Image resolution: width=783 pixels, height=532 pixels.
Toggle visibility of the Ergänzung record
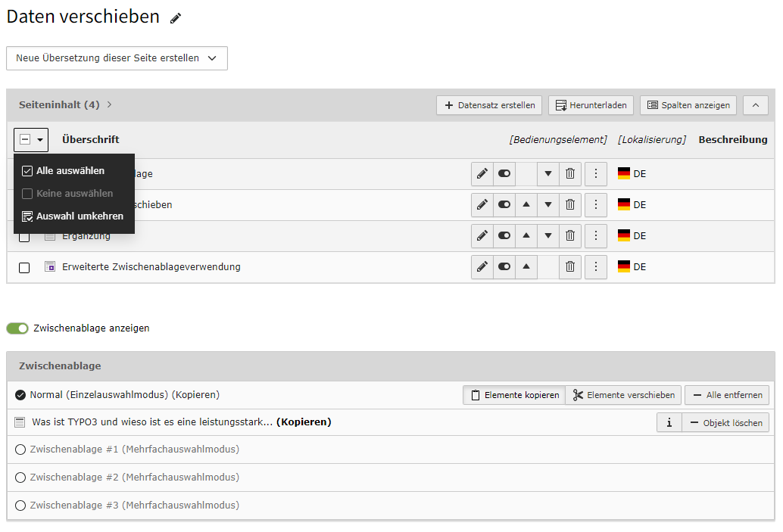(x=504, y=235)
